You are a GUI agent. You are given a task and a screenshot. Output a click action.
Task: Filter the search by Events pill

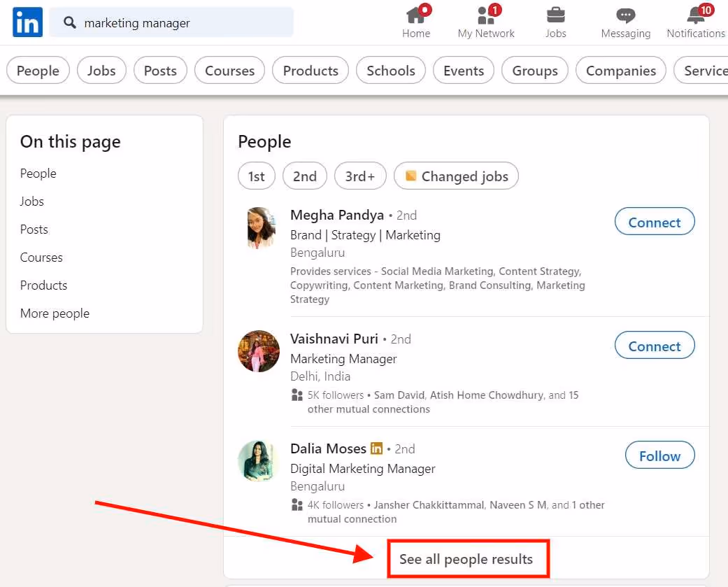[x=464, y=71]
